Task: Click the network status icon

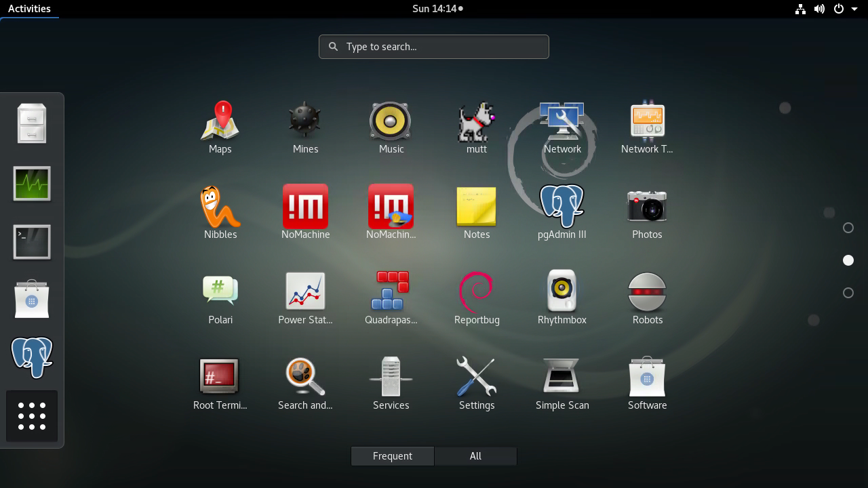Action: pos(801,9)
